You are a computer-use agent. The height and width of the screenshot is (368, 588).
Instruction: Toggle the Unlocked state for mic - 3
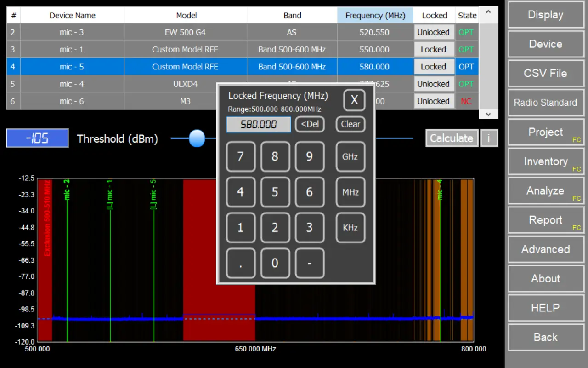pos(433,32)
